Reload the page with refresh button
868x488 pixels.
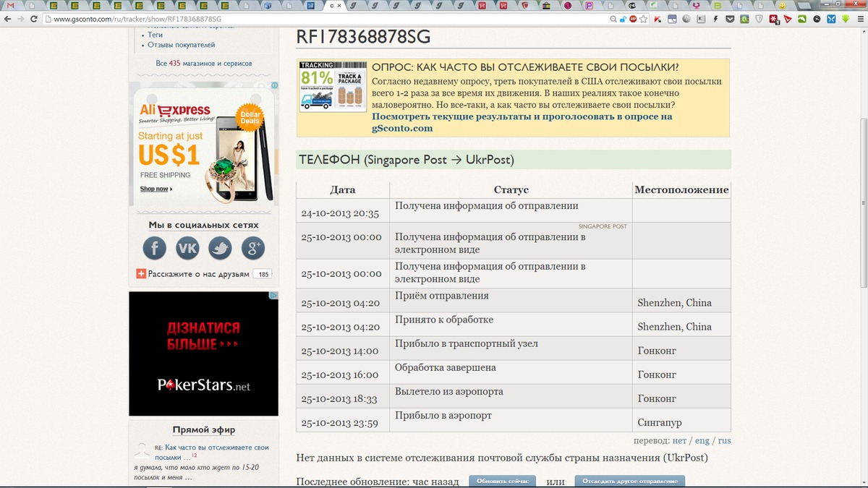click(x=32, y=19)
